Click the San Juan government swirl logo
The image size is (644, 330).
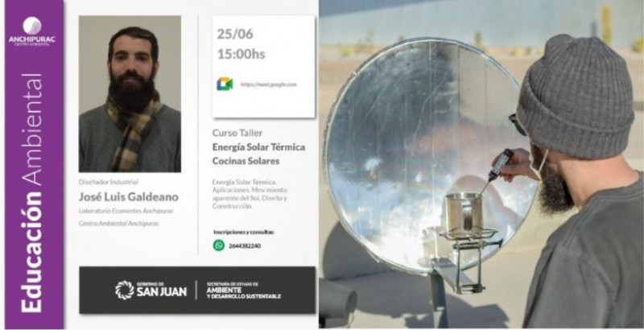click(125, 291)
